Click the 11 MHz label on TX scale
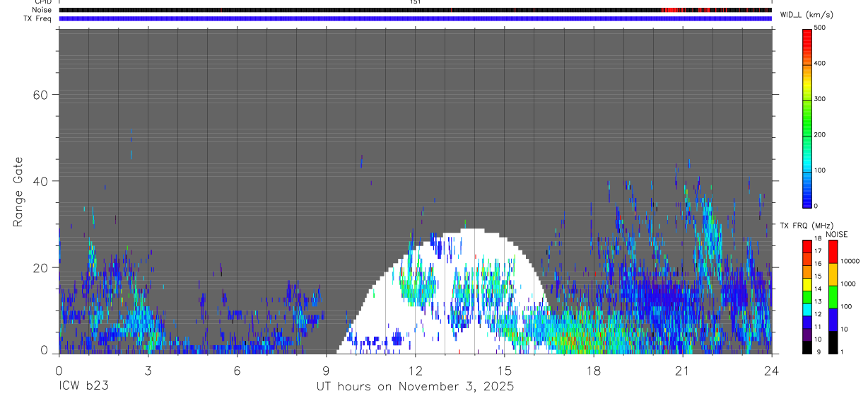 pyautogui.click(x=819, y=327)
